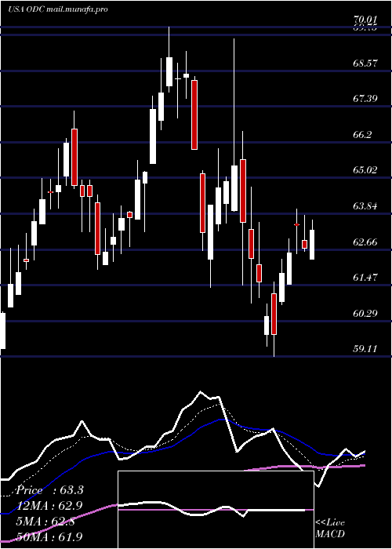Click the '<<Live MACD' label
The image size is (392, 549).
(330, 529)
